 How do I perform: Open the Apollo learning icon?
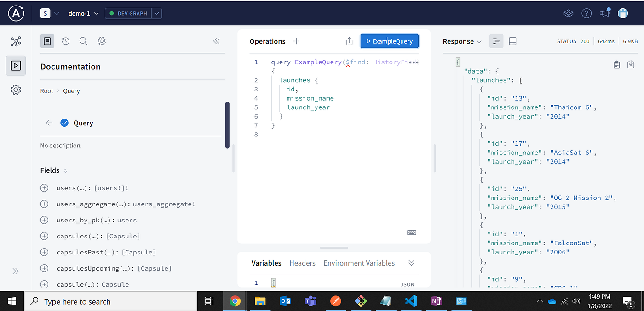[569, 13]
